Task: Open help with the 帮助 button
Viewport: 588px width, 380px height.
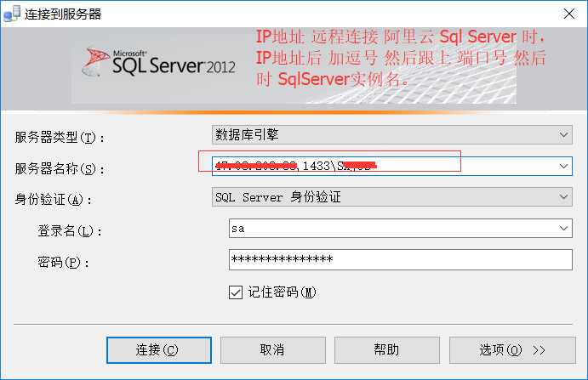Action: tap(386, 350)
